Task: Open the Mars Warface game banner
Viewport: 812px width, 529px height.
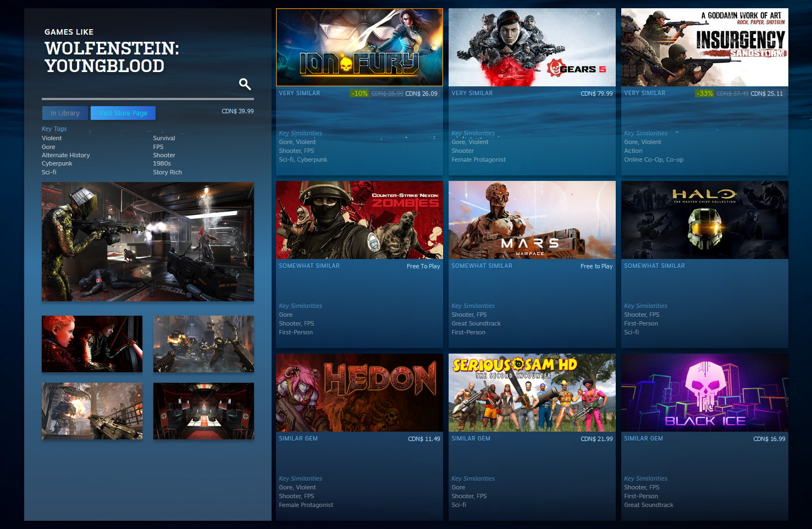Action: click(532, 220)
